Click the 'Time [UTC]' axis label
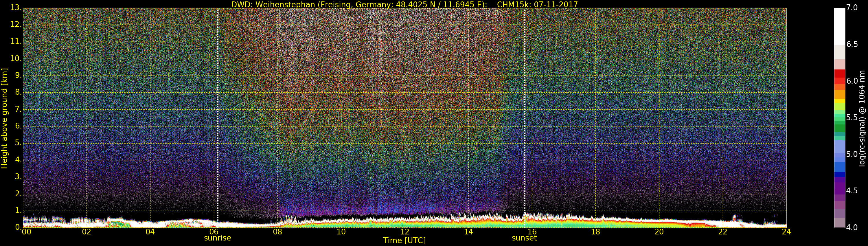This screenshot has width=868, height=246. tap(404, 241)
